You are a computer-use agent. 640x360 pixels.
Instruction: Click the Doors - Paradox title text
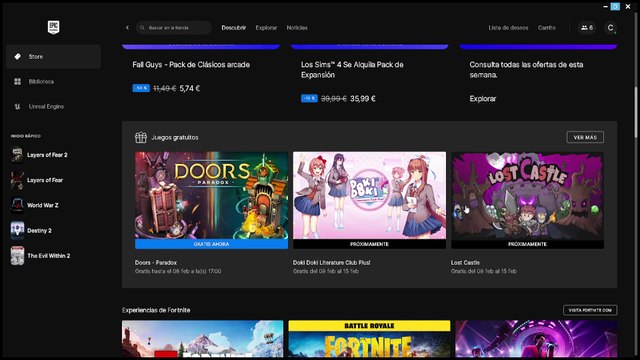pyautogui.click(x=156, y=262)
